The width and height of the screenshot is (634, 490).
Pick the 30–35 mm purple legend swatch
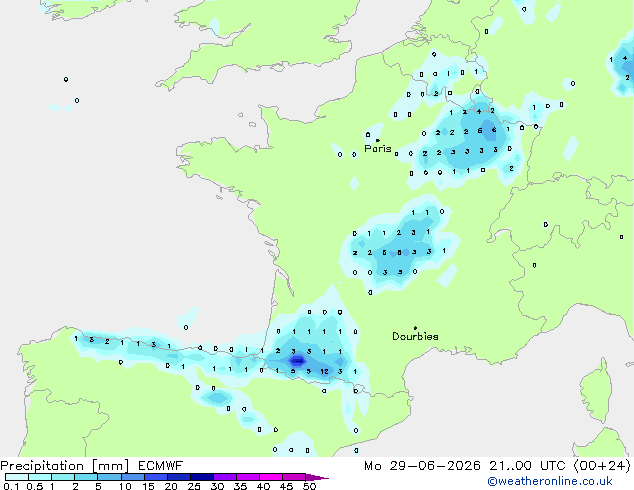(225, 477)
